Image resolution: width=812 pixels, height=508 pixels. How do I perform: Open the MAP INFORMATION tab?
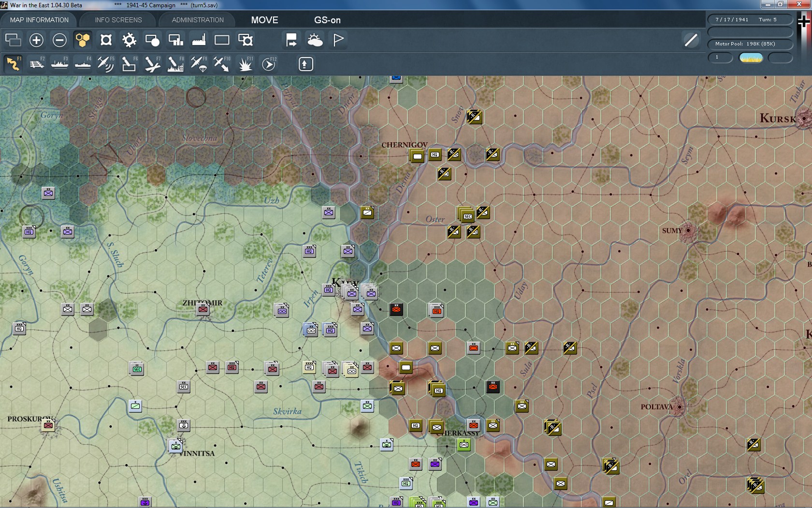[x=39, y=20]
